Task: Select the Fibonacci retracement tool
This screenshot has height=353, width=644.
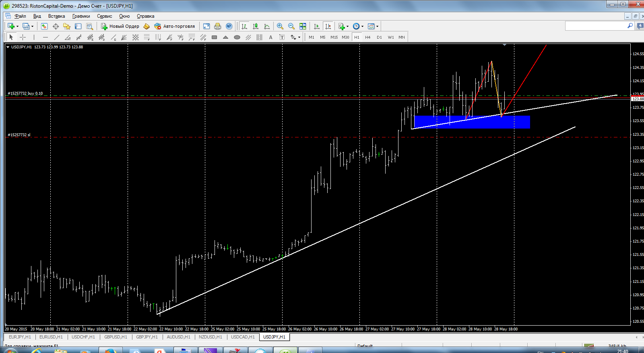Action: click(x=147, y=37)
